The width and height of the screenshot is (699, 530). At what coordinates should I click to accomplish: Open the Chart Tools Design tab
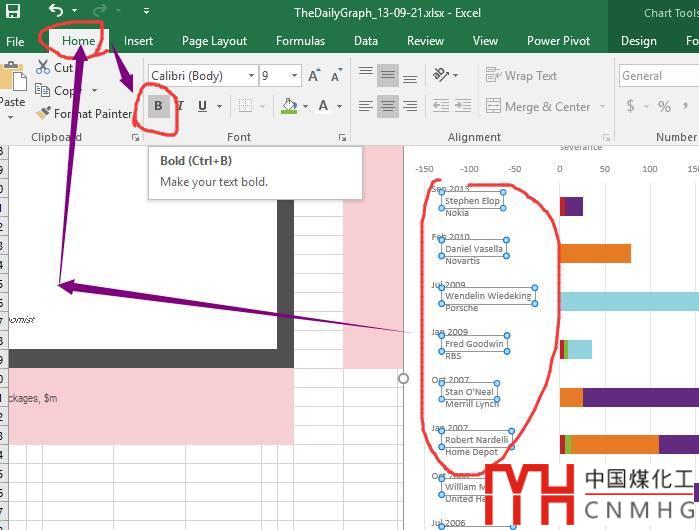tap(638, 41)
